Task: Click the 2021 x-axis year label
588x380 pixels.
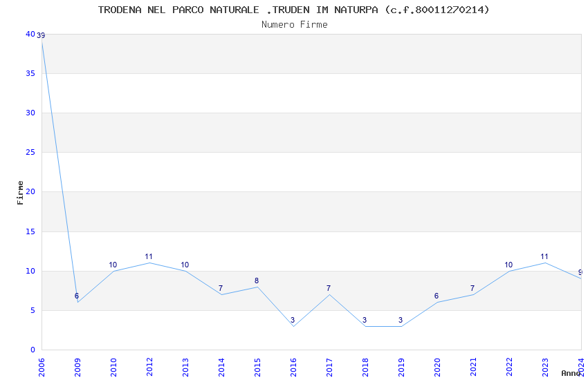Action: point(473,366)
